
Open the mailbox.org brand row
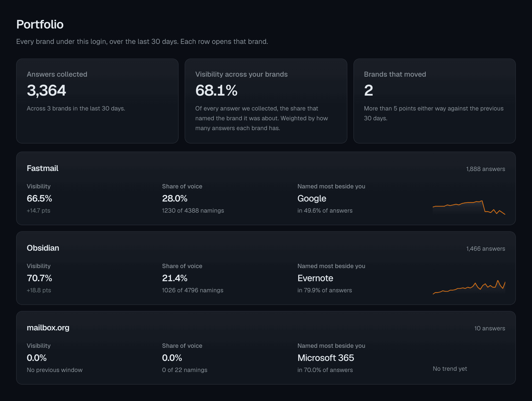pyautogui.click(x=266, y=348)
